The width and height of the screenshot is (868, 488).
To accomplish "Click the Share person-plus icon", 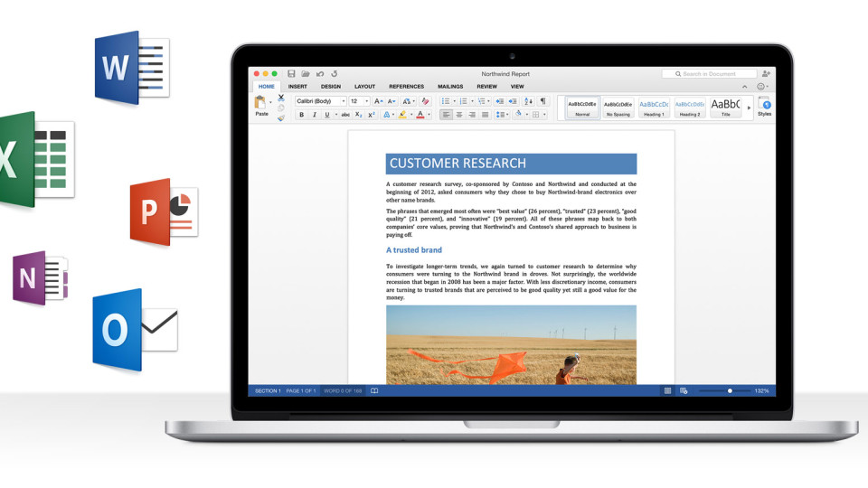I will (766, 73).
